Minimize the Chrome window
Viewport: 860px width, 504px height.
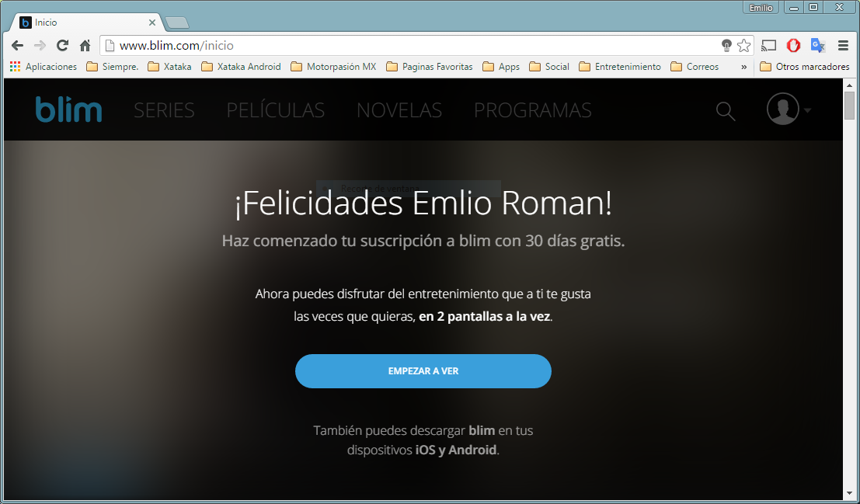coord(794,8)
